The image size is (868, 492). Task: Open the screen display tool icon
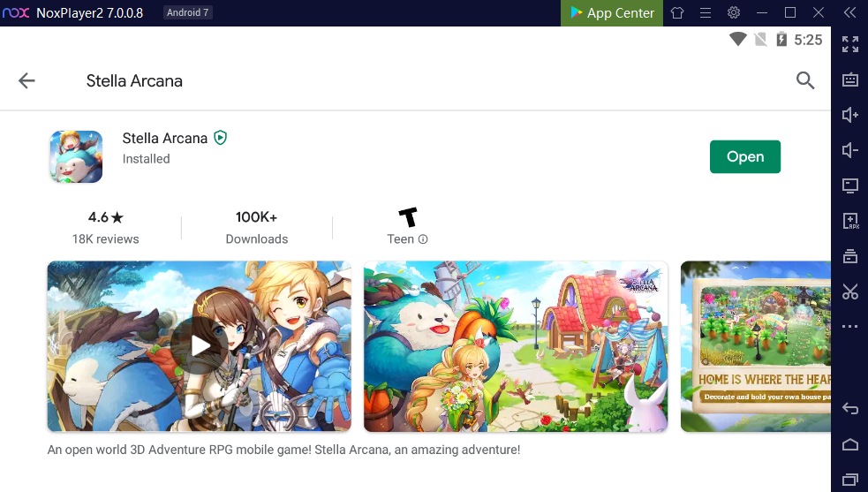tap(850, 185)
